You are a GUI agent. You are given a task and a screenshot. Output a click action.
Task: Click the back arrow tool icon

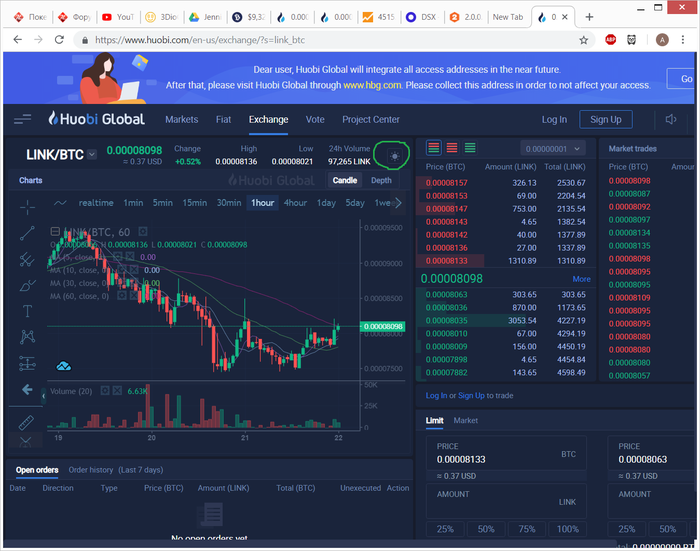[x=27, y=390]
